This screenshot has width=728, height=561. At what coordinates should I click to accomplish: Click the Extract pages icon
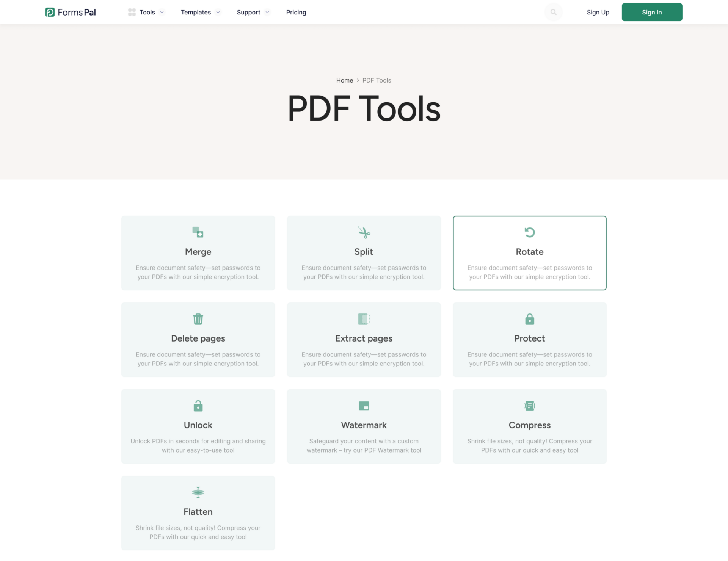(x=364, y=319)
